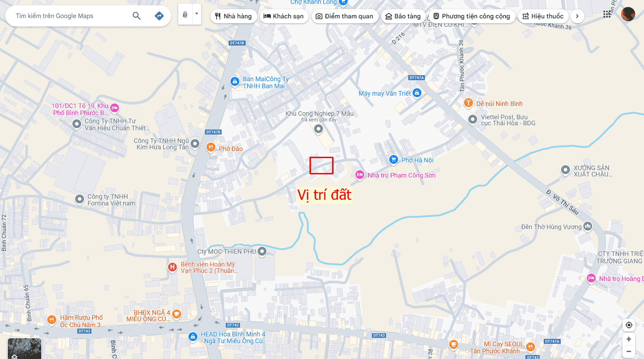Click the Phở Hà Nội shopping marker
The height and width of the screenshot is (359, 644).
point(393,160)
